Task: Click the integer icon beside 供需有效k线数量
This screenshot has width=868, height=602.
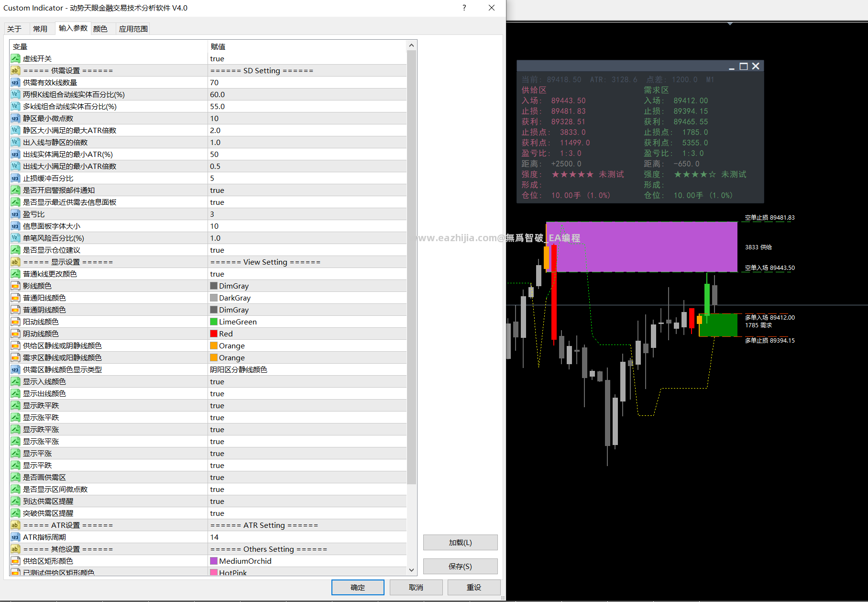Action: pyautogui.click(x=15, y=82)
